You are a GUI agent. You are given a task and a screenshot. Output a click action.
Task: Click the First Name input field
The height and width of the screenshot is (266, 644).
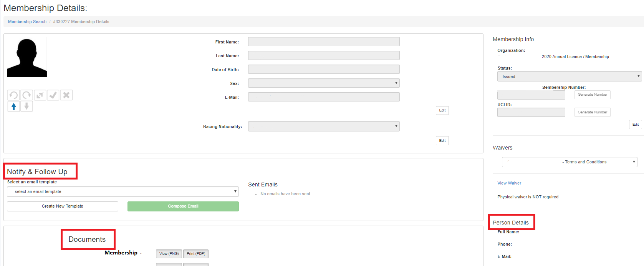323,42
